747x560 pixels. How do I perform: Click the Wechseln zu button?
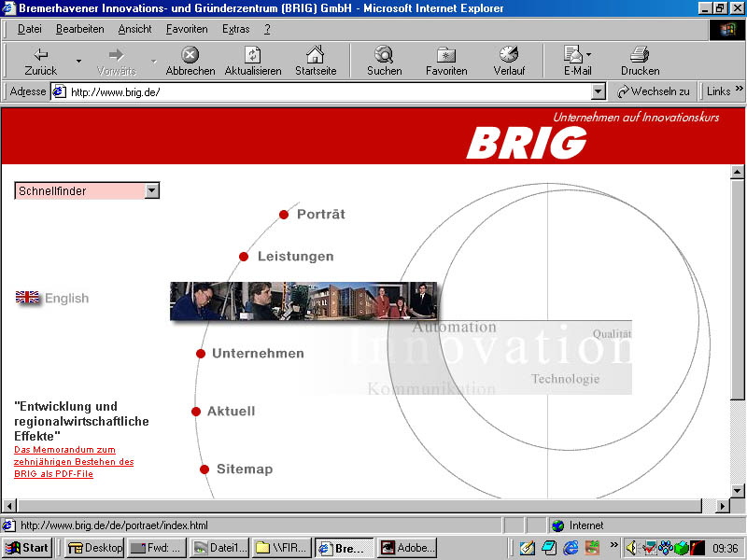click(653, 91)
